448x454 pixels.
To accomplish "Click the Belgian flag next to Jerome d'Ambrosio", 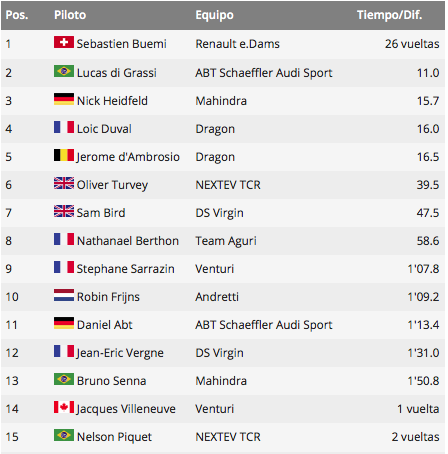I will (64, 155).
